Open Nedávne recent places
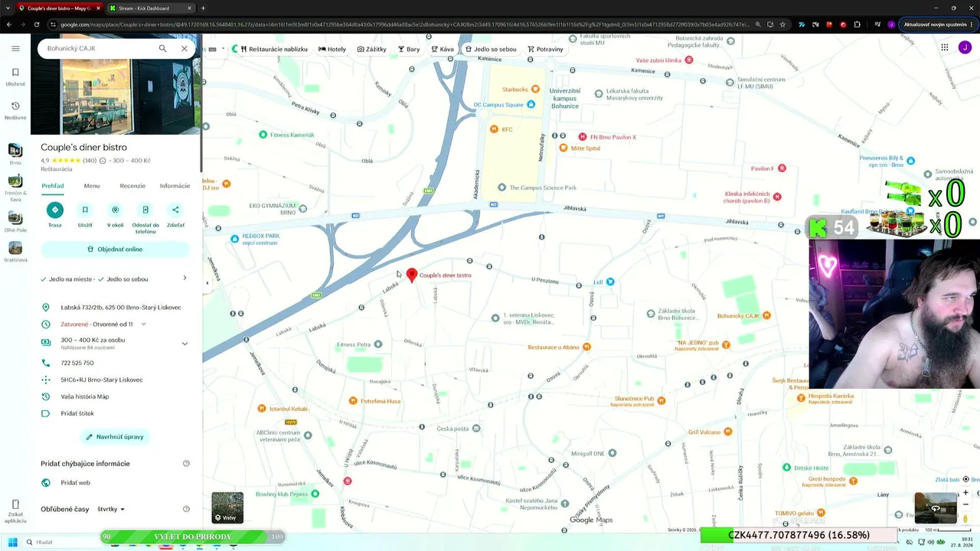 (15, 110)
